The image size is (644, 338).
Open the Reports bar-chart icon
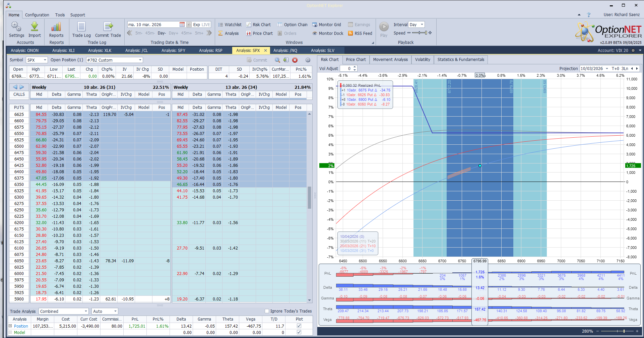[x=56, y=29]
